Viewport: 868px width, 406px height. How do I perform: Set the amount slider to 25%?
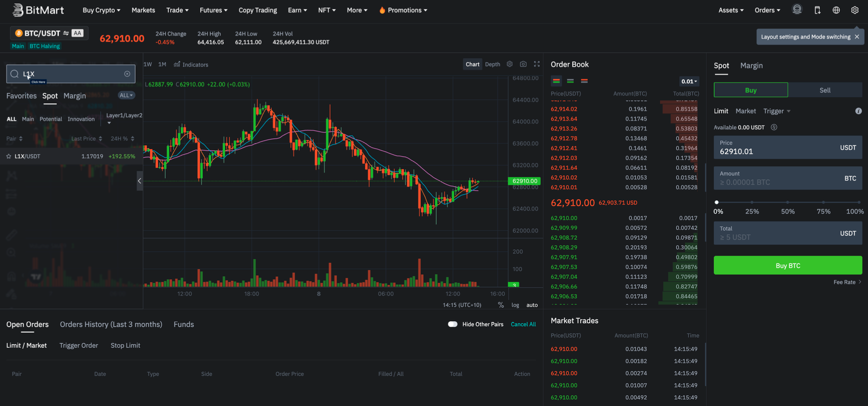(x=752, y=203)
